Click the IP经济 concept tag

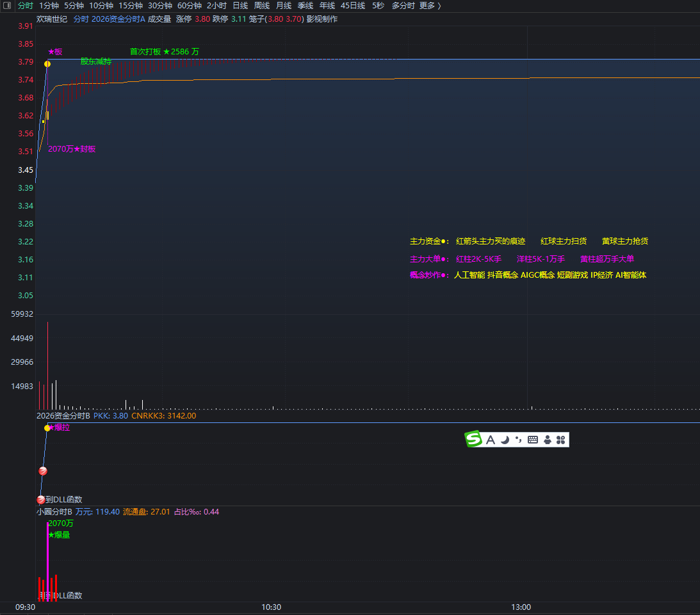[602, 275]
